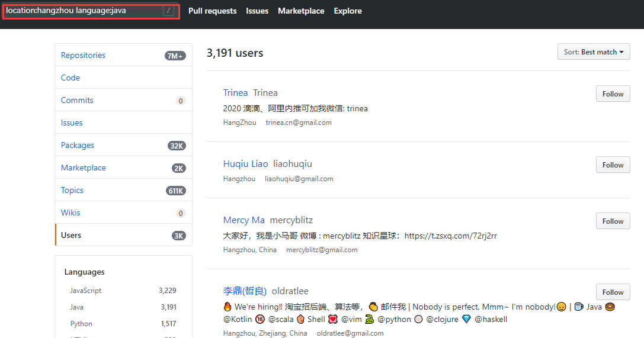Open Mercy Ma's profile
This screenshot has width=644, height=338.
click(244, 220)
